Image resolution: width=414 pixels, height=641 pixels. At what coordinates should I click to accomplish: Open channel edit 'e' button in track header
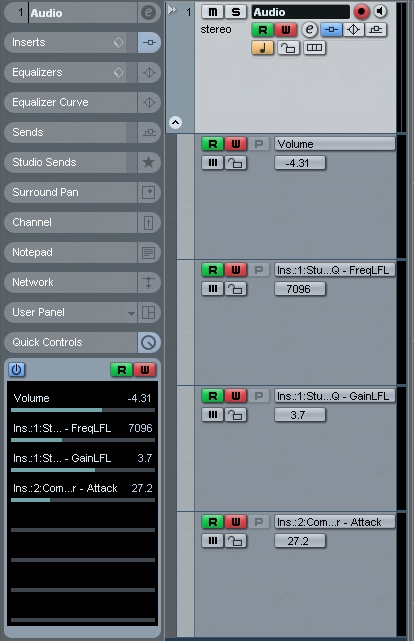(310, 30)
